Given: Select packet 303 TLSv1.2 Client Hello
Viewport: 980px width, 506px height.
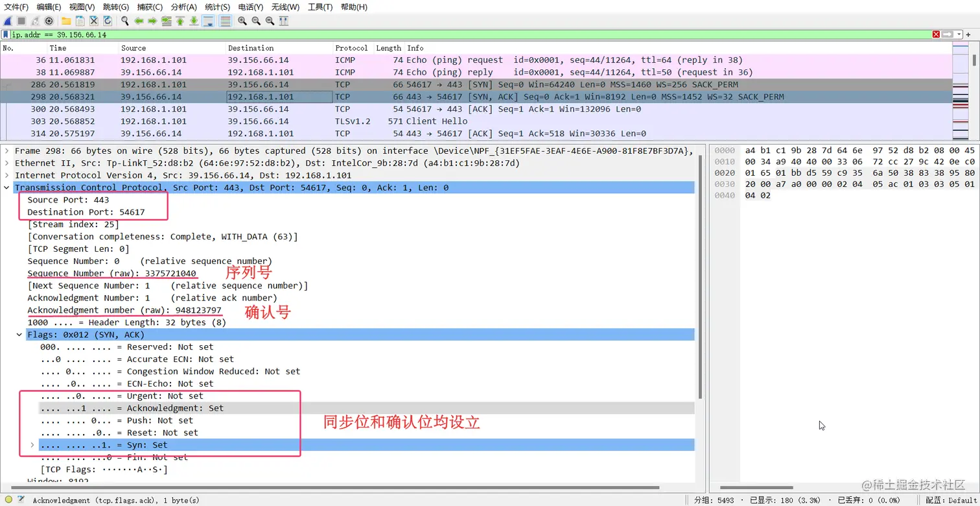Looking at the screenshot, I should pos(476,121).
